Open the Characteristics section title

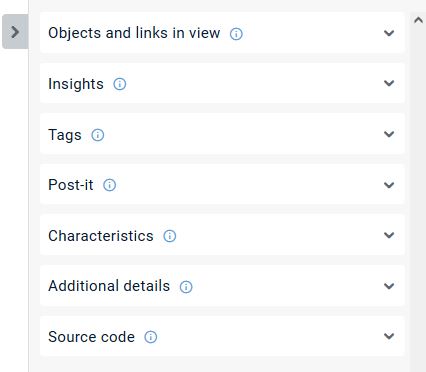(x=101, y=236)
